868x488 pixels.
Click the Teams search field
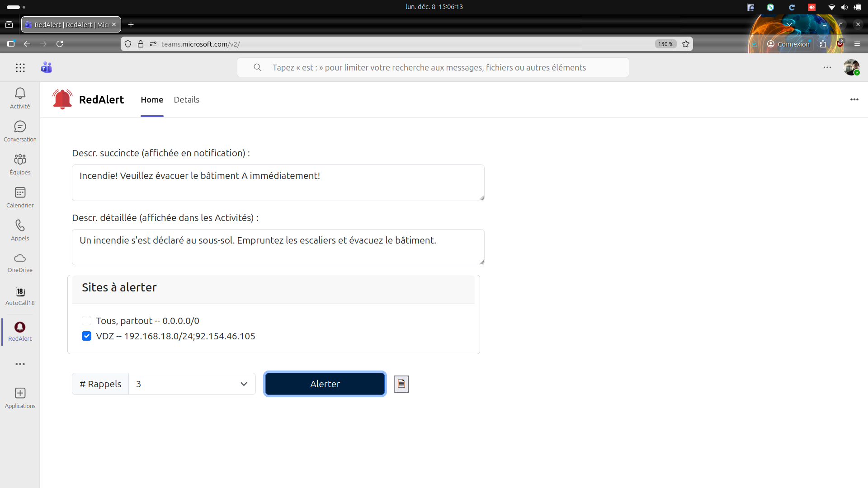[x=433, y=67]
